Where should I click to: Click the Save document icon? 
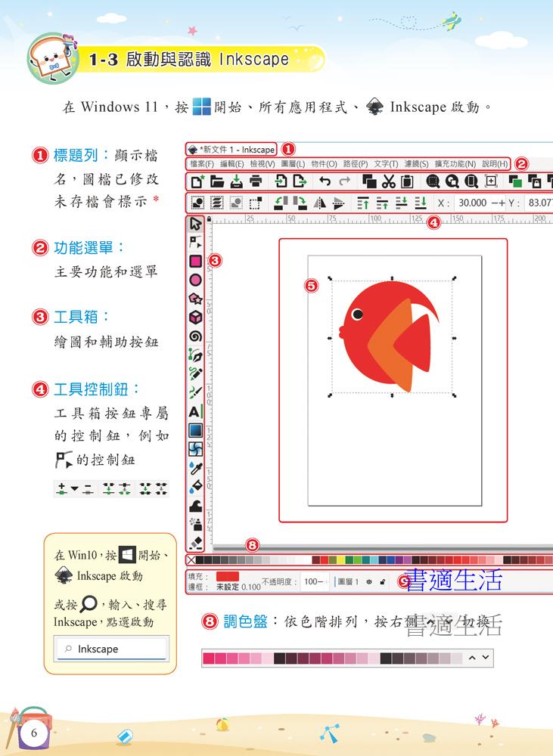pyautogui.click(x=237, y=181)
